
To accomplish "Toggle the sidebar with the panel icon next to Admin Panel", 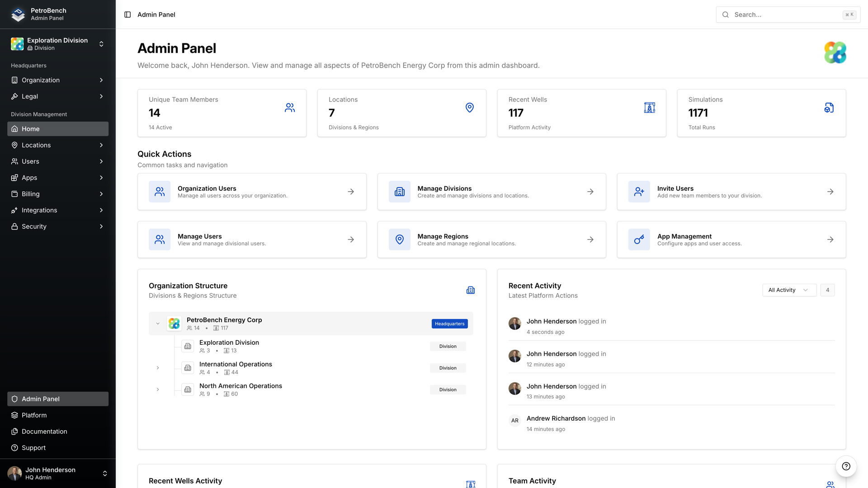I will [127, 14].
